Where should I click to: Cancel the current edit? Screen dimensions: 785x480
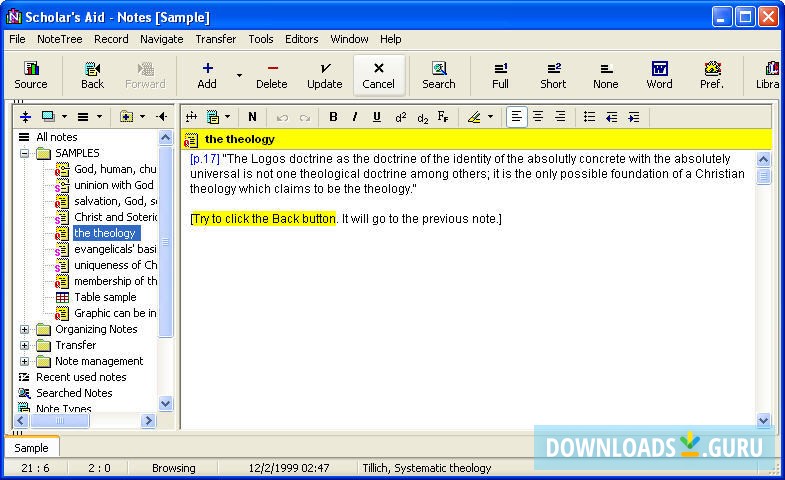378,75
